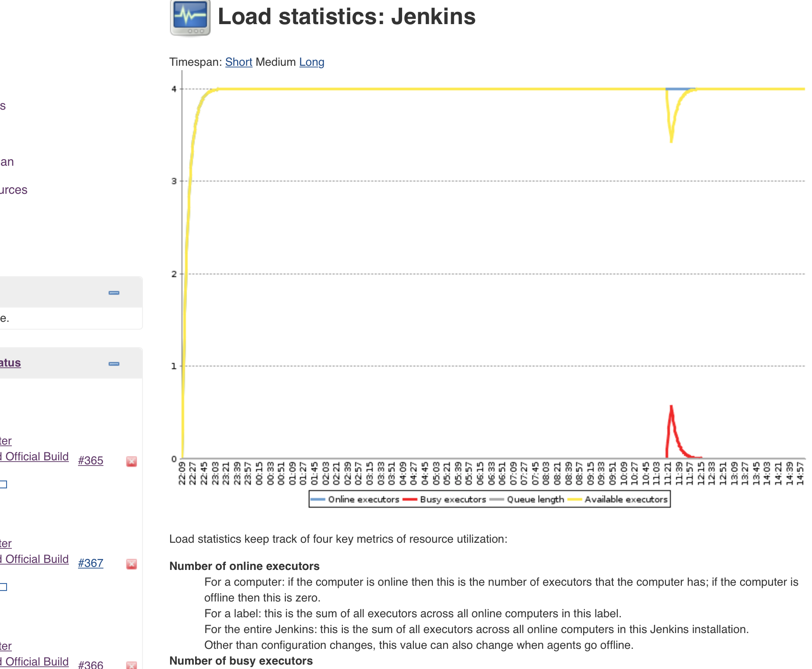Click the blue Online executors legend swatch
The height and width of the screenshot is (669, 812).
coord(318,500)
